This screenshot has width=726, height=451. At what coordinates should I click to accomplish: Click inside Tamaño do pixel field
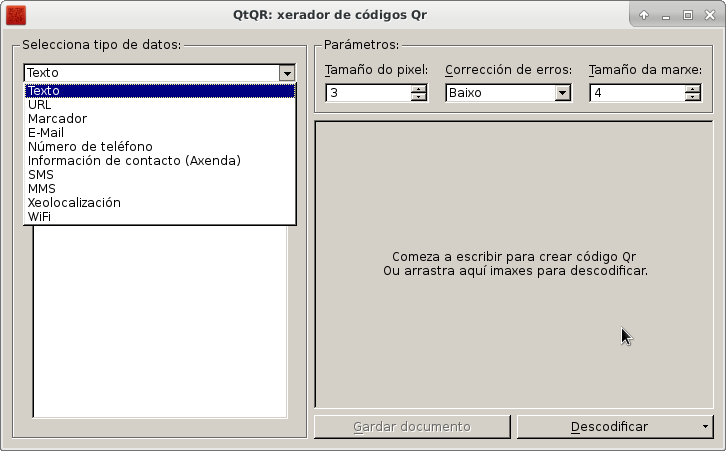(366, 93)
